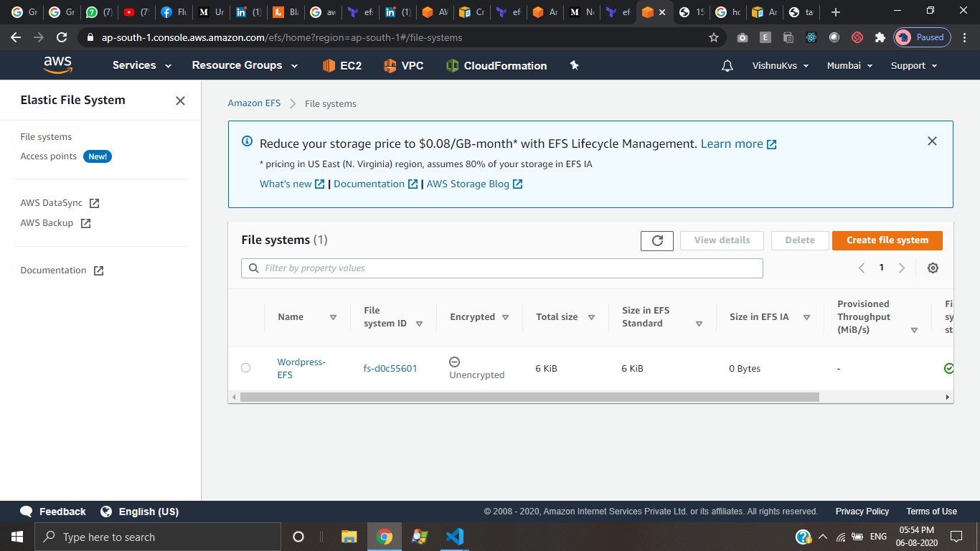Click the Create file system button

point(887,240)
